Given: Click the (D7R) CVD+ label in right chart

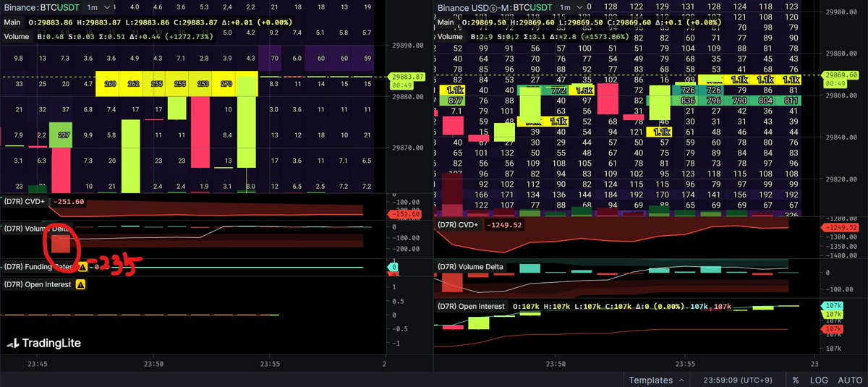Looking at the screenshot, I should click(459, 225).
